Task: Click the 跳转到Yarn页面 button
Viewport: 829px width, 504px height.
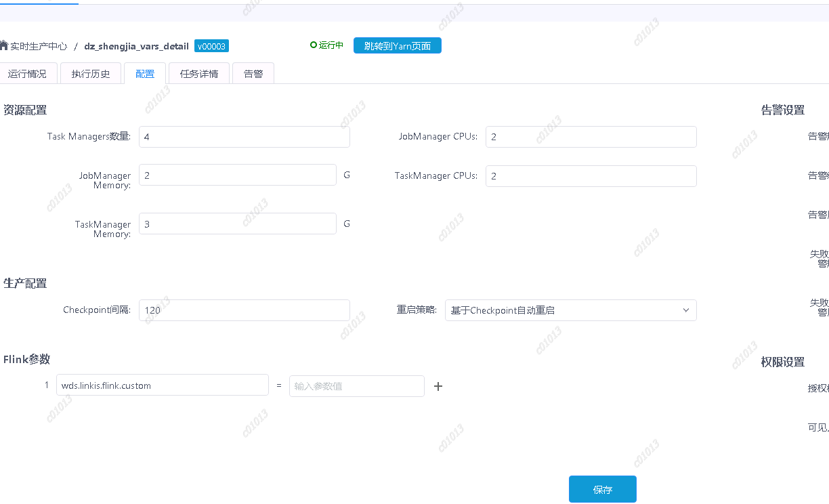Action: (x=397, y=45)
